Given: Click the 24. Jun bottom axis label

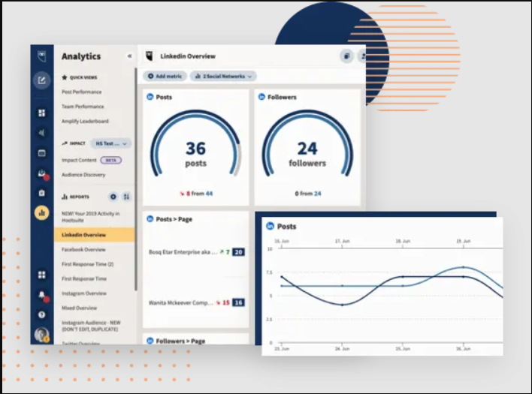Looking at the screenshot, I should coord(342,349).
